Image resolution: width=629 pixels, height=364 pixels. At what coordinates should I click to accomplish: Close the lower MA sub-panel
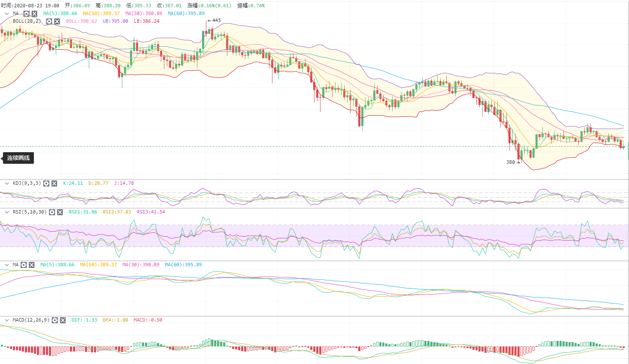coord(31,265)
